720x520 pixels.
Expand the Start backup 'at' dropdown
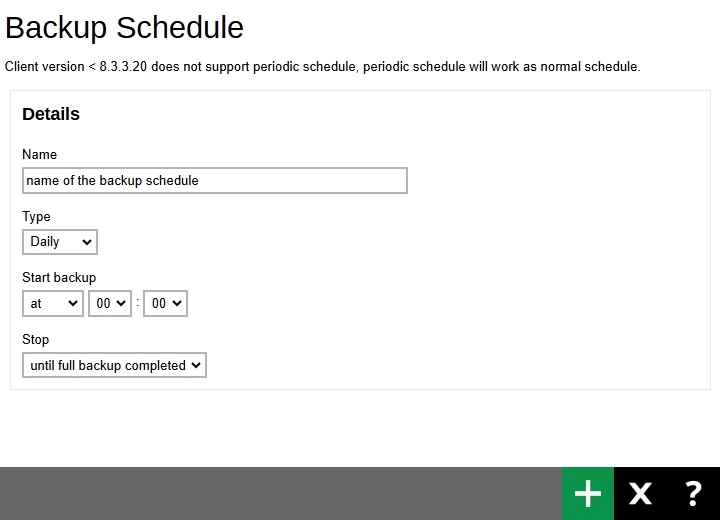click(x=53, y=304)
